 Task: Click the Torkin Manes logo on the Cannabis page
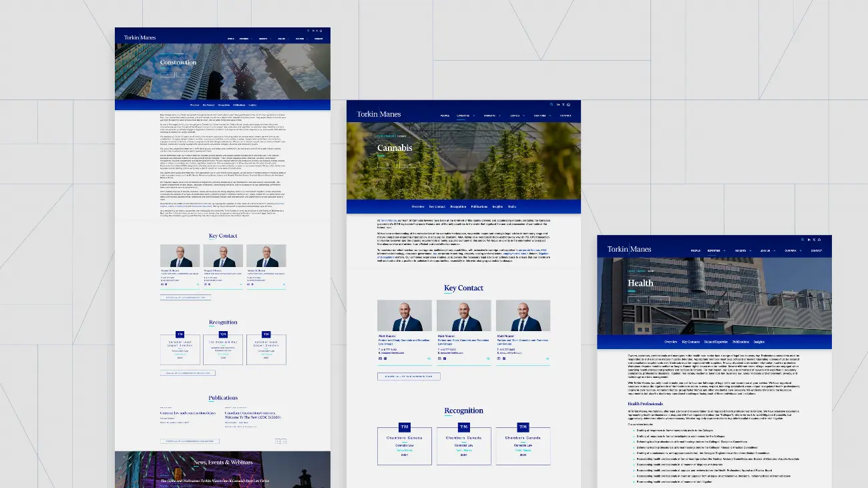(x=379, y=113)
